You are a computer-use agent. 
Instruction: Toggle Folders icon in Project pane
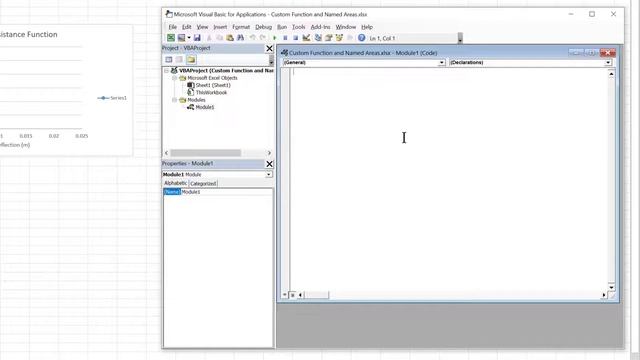pyautogui.click(x=191, y=60)
